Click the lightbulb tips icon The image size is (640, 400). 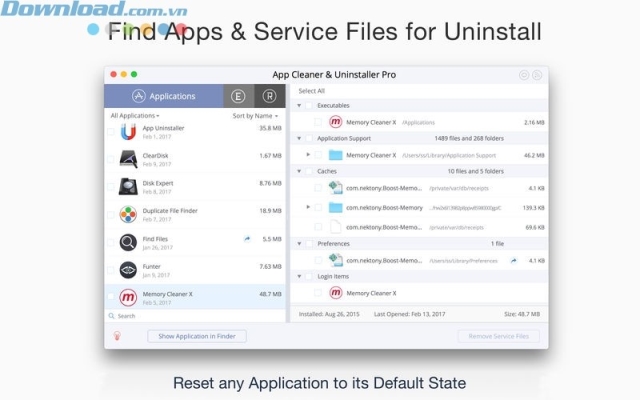(117, 336)
